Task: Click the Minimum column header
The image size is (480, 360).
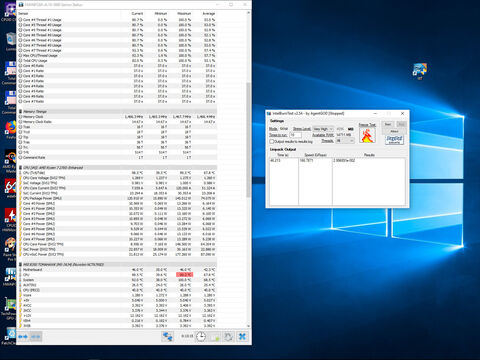Action: [x=161, y=13]
